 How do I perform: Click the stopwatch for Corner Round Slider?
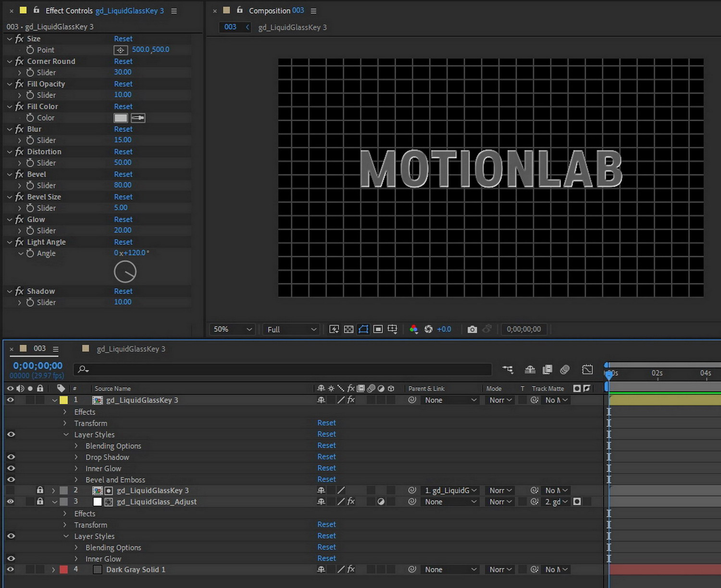click(30, 73)
